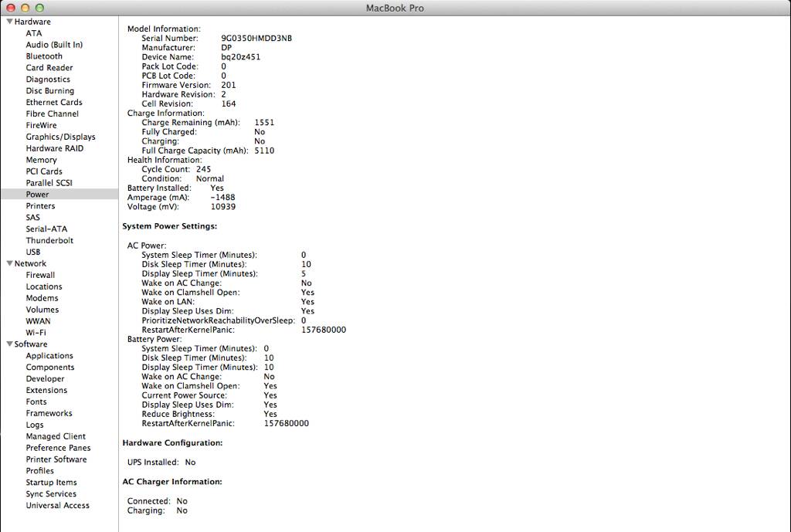The height and width of the screenshot is (532, 791).
Task: Open Frameworks entry
Action: [x=49, y=414]
